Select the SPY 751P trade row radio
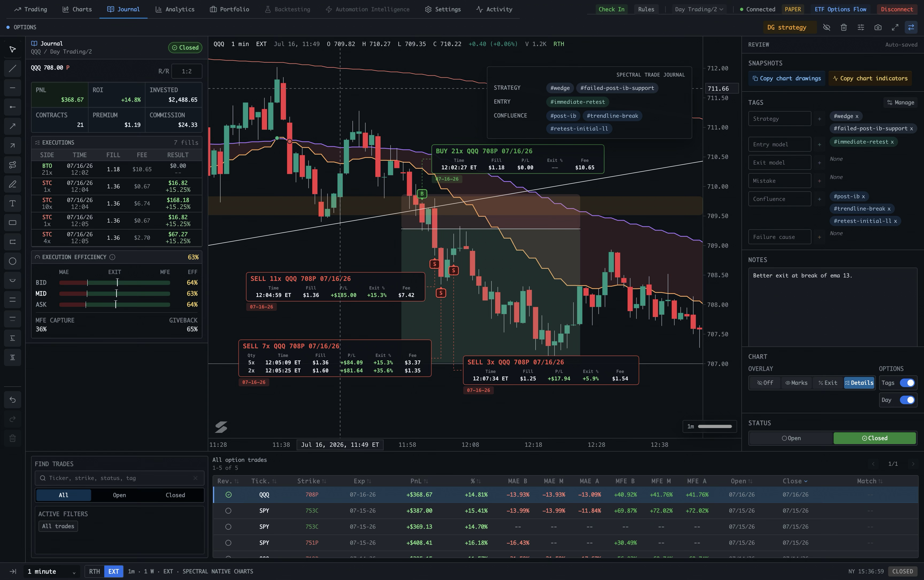The image size is (924, 580). (228, 543)
